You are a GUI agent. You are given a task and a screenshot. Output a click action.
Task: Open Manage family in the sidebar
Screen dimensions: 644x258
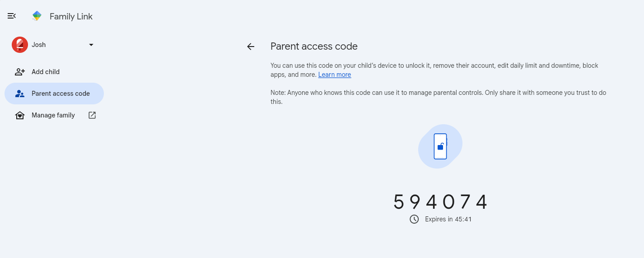pyautogui.click(x=54, y=115)
